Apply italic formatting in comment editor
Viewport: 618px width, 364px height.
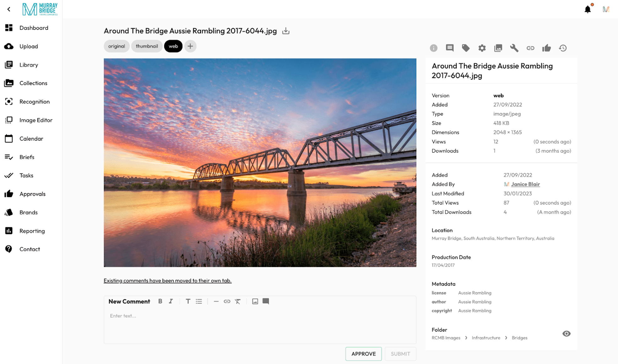(x=171, y=301)
